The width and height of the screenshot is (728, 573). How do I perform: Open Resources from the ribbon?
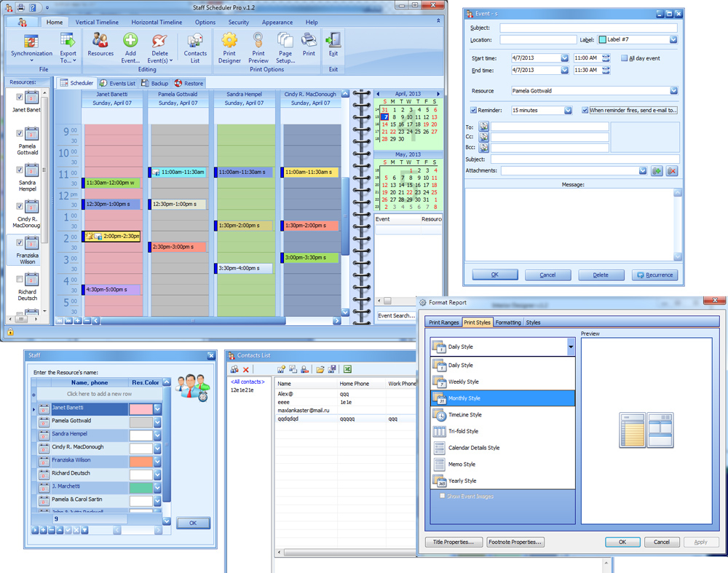[x=100, y=42]
